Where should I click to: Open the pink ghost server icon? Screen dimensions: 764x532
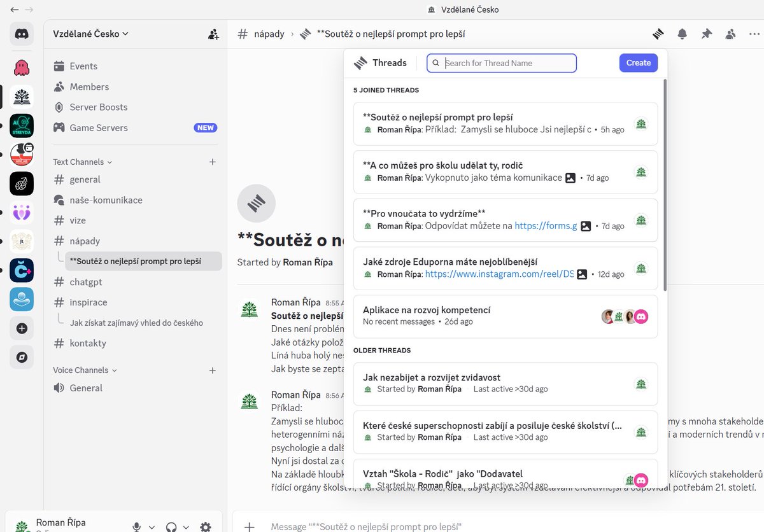pyautogui.click(x=22, y=67)
